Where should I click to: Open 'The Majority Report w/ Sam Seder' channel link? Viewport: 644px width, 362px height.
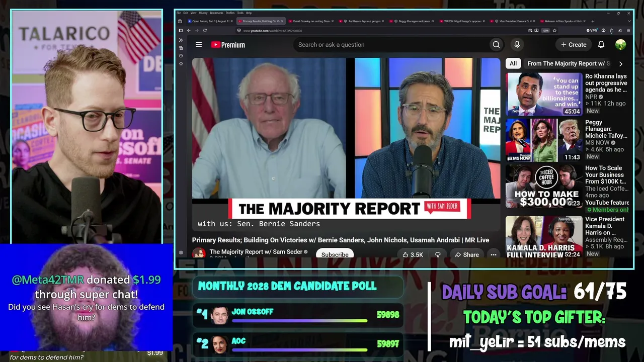tap(256, 252)
